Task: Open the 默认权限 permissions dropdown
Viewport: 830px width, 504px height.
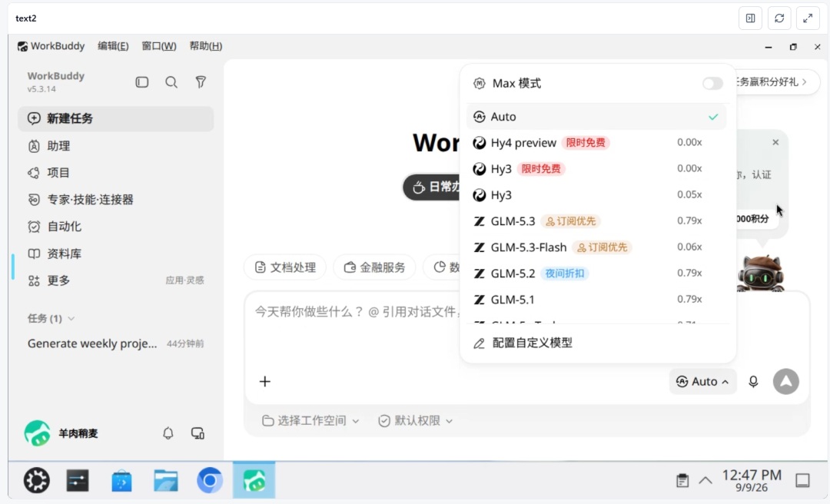Action: click(416, 421)
